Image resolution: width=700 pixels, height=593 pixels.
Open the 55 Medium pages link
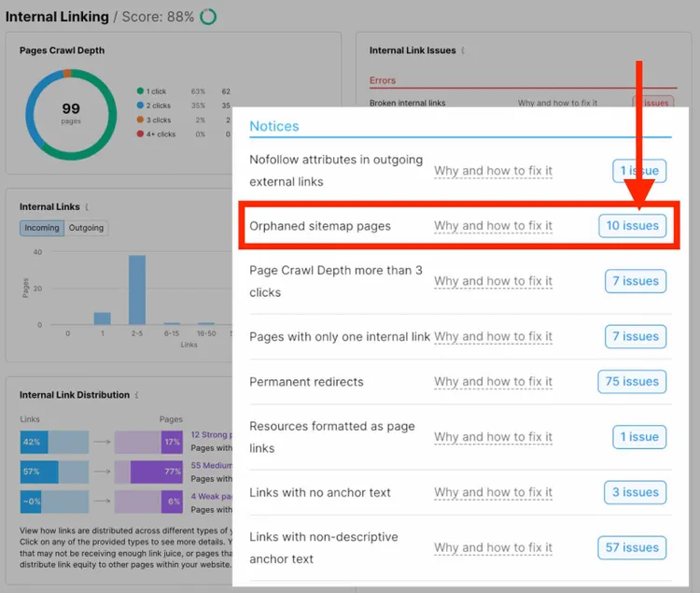click(211, 465)
